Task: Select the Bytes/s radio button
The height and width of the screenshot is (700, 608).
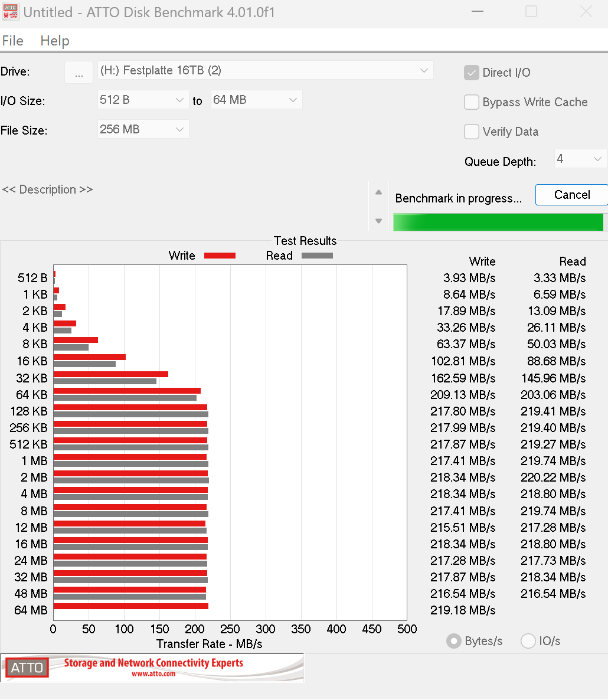Action: [453, 641]
